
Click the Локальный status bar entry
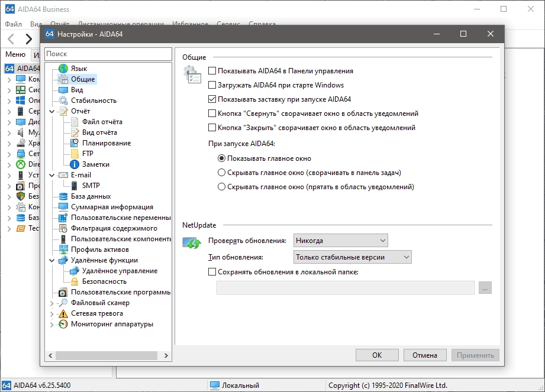point(235,385)
